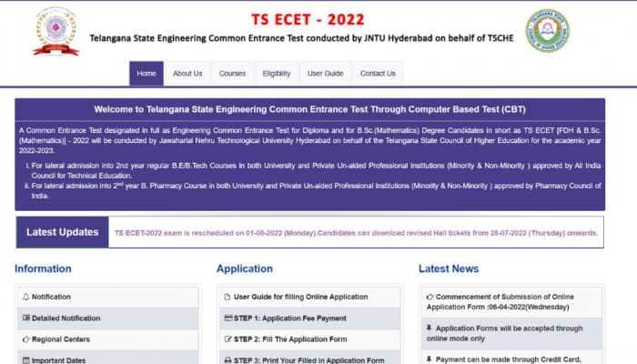The height and width of the screenshot is (364, 637).
Task: Click the printer icon beside STEP 3
Action: (x=227, y=360)
